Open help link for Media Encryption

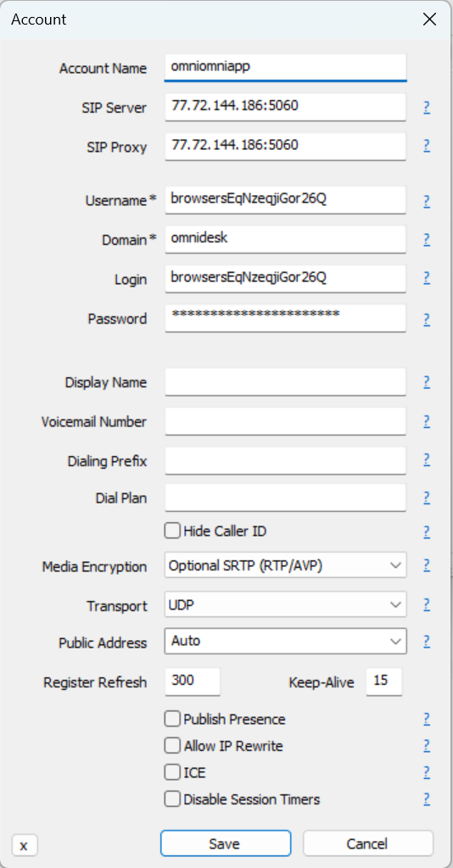tap(427, 565)
